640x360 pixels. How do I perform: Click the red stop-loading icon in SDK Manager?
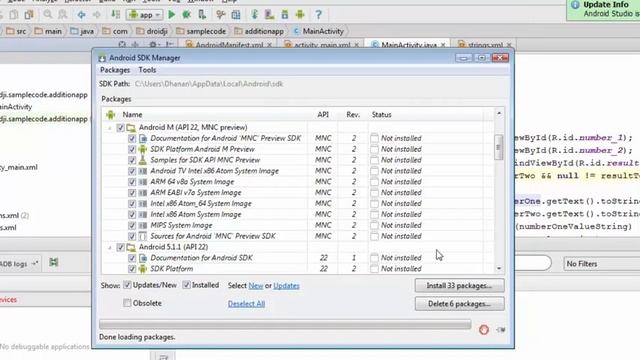pos(484,330)
